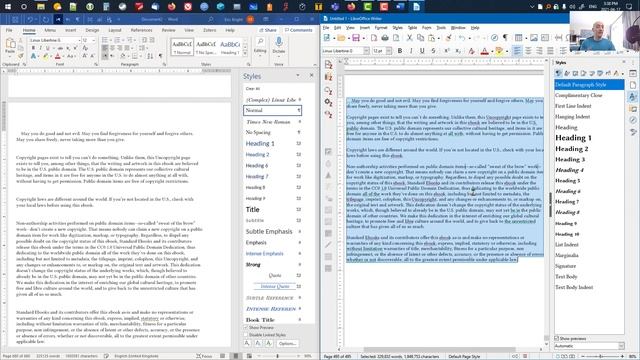
Task: Click Bold in LibreOffice formatting toolbar
Action: pyautogui.click(x=400, y=51)
